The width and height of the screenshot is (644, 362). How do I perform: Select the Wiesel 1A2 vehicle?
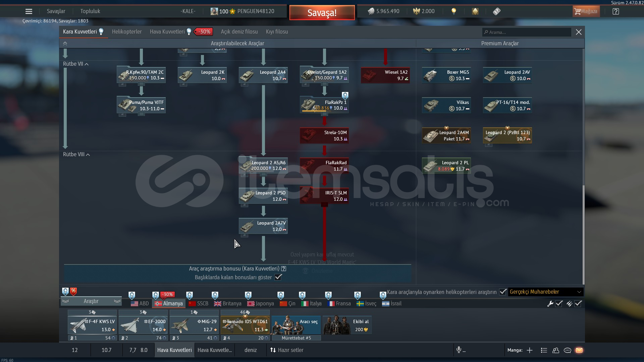click(385, 75)
